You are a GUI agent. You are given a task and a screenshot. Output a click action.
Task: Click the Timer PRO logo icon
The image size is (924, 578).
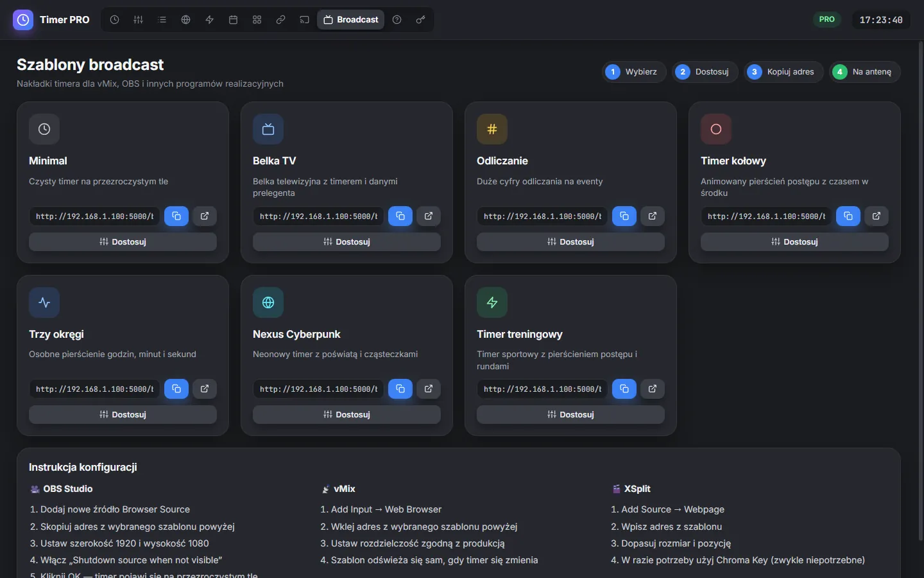23,20
